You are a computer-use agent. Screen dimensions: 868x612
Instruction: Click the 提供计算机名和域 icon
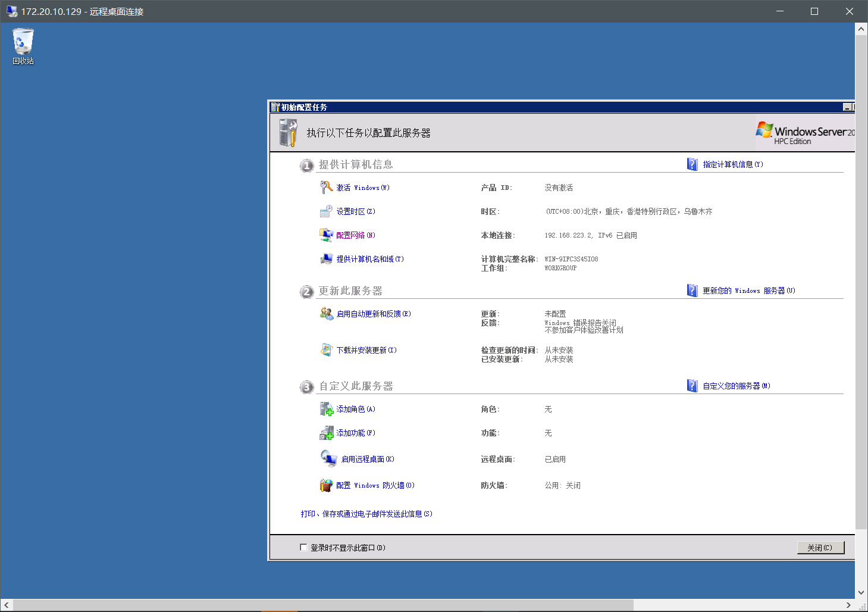[x=326, y=258]
